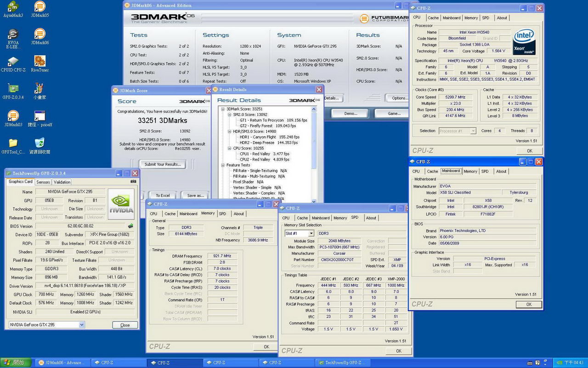Click the To Excel button
Screen dimensions: 588x368
[x=163, y=195]
